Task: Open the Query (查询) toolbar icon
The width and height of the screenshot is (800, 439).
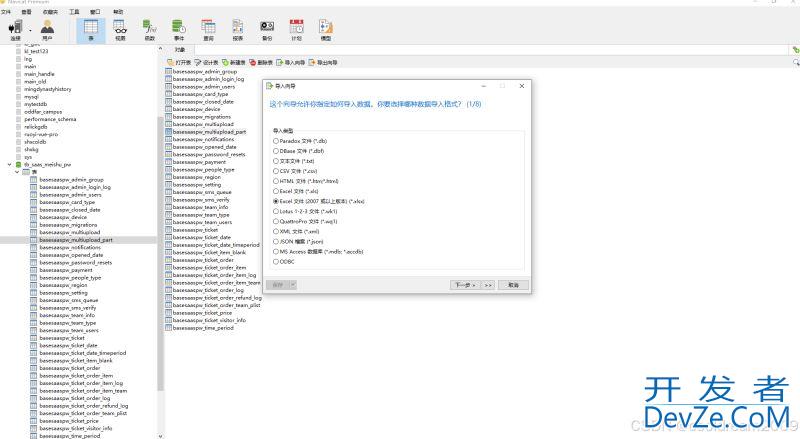Action: click(x=208, y=29)
